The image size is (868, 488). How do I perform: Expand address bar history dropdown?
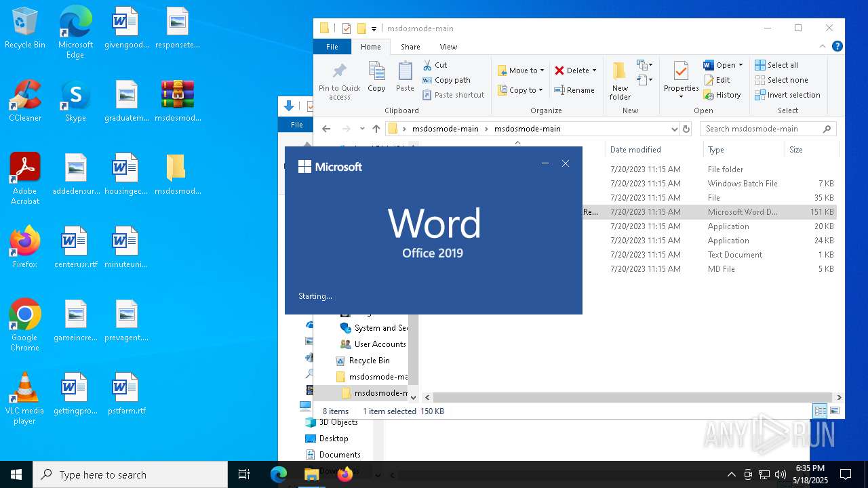[x=674, y=129]
